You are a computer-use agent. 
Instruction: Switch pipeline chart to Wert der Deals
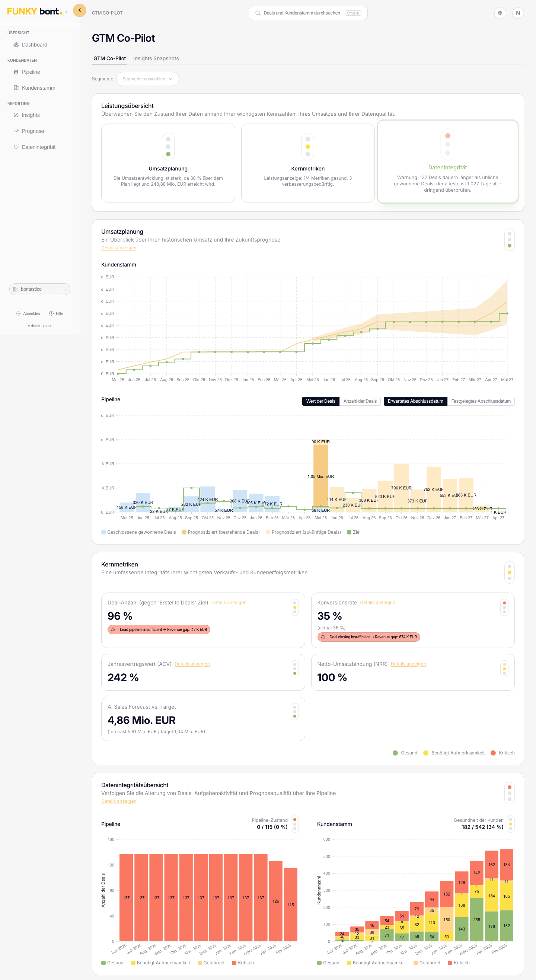pyautogui.click(x=321, y=401)
